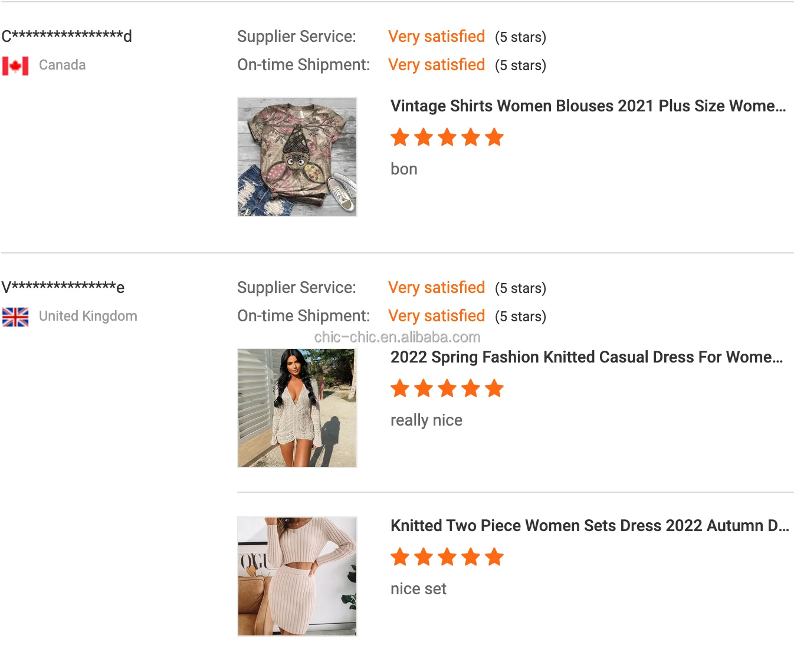This screenshot has height=672, width=794.
Task: Click the Canada country label
Action: coord(62,65)
